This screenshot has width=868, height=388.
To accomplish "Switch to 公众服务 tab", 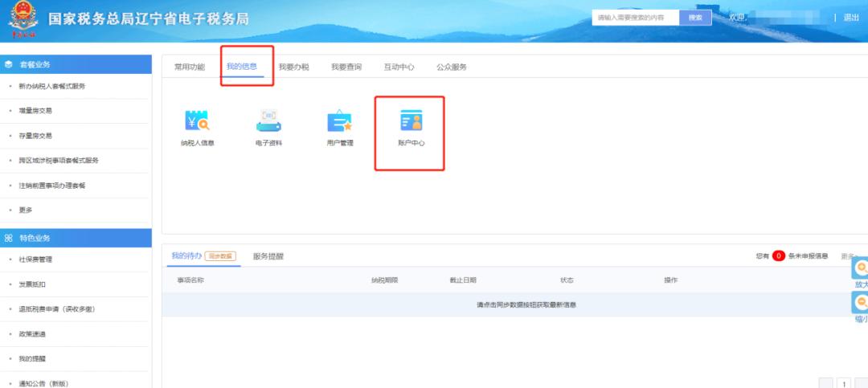I will click(x=452, y=67).
